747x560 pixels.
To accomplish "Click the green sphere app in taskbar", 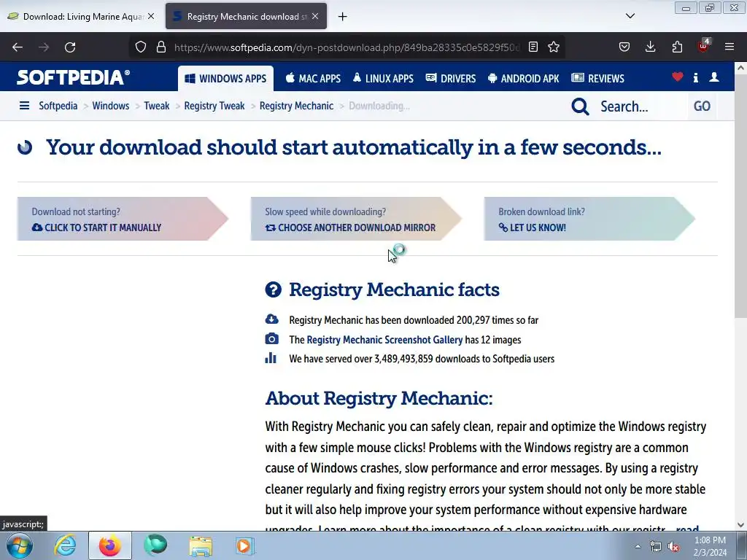I will (155, 545).
